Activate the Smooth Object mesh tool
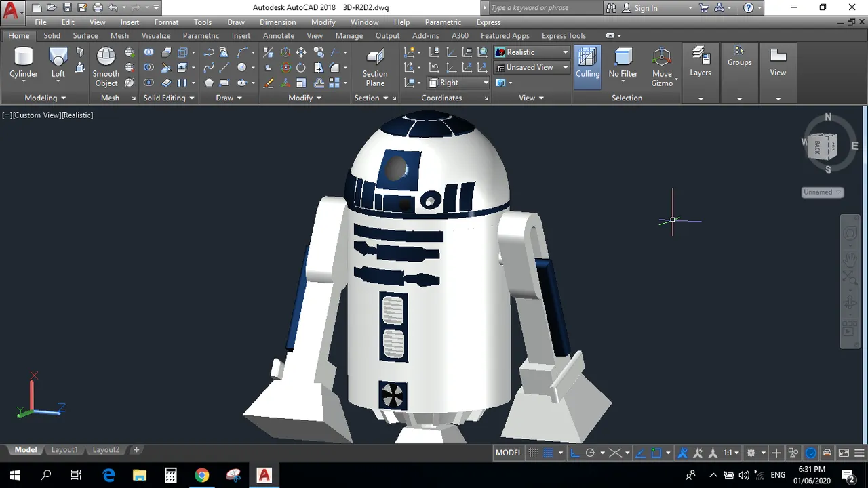 (x=106, y=67)
